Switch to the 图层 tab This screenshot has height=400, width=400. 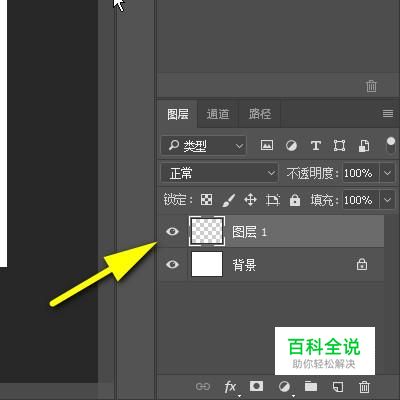pyautogui.click(x=178, y=114)
